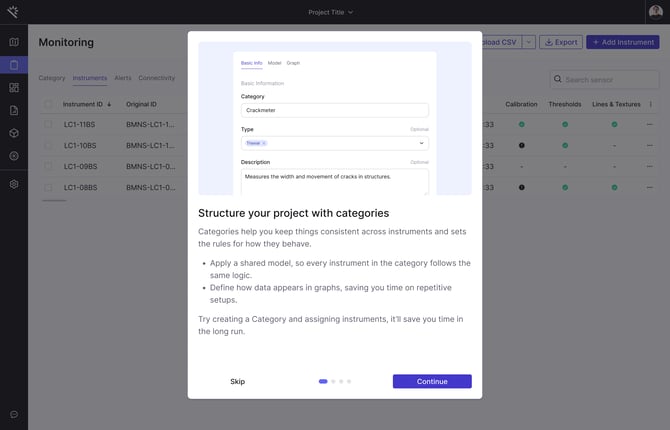Image resolution: width=670 pixels, height=430 pixels.
Task: Select the LC1-08BS row checkbox
Action: (x=48, y=187)
